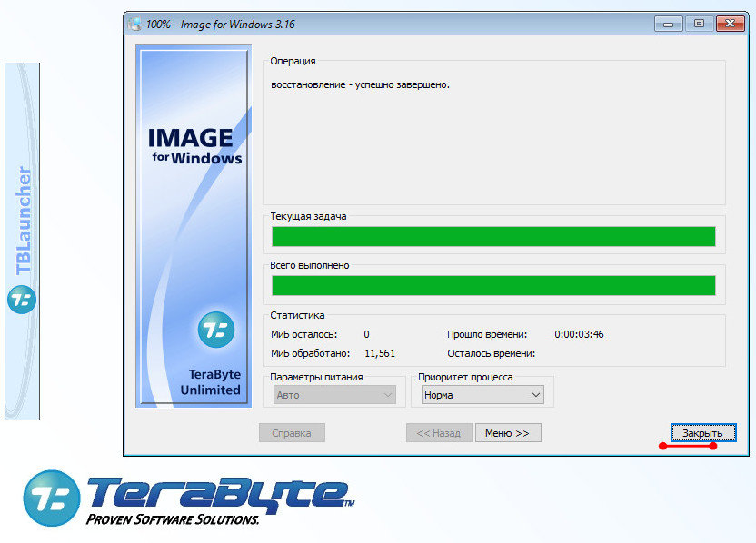The width and height of the screenshot is (756, 543).
Task: Click the 'МиБ обработано:' label
Action: click(x=310, y=353)
